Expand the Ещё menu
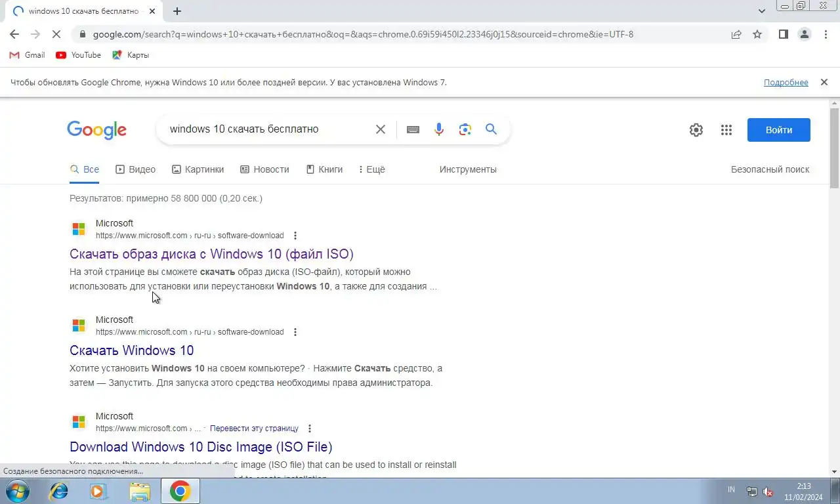Screen dimensions: 840x504 (x=371, y=169)
